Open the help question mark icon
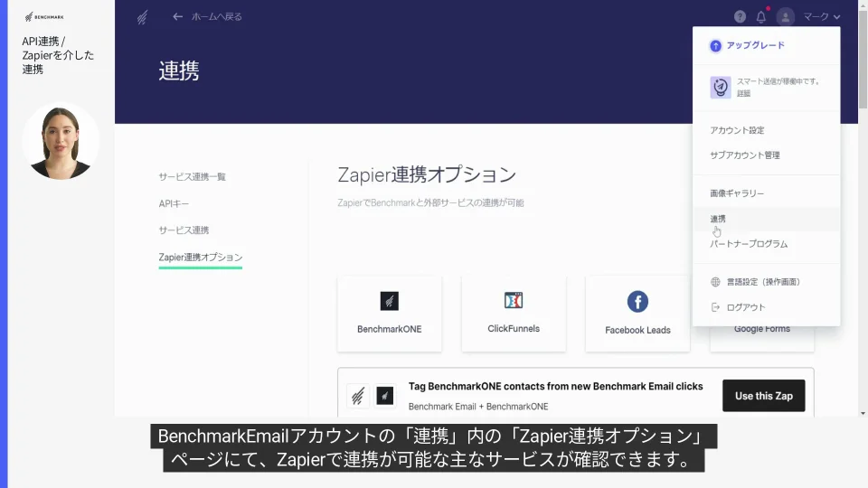 coord(740,16)
